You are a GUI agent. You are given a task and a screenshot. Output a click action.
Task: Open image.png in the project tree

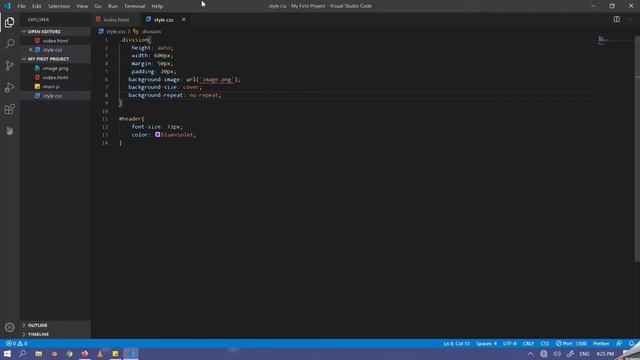[56, 68]
